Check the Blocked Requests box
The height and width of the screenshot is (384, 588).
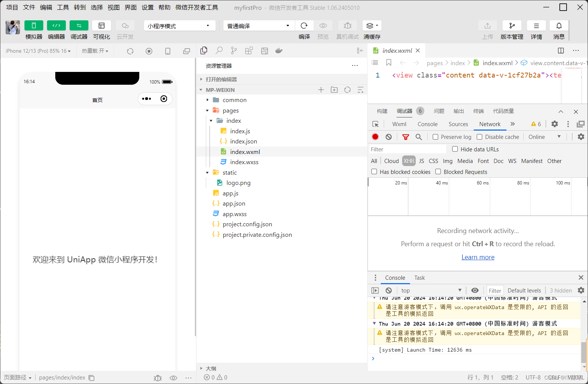tap(438, 172)
